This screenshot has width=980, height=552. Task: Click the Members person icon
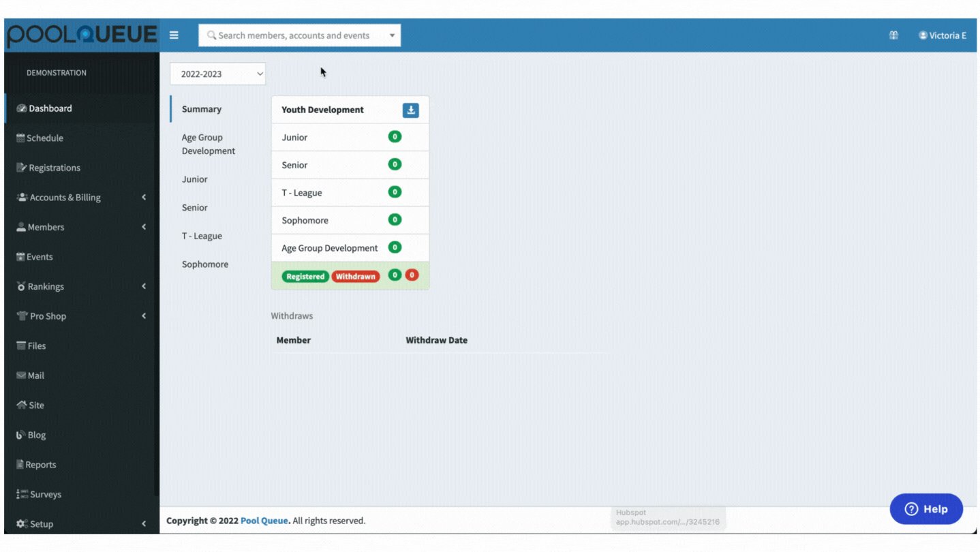(x=21, y=227)
